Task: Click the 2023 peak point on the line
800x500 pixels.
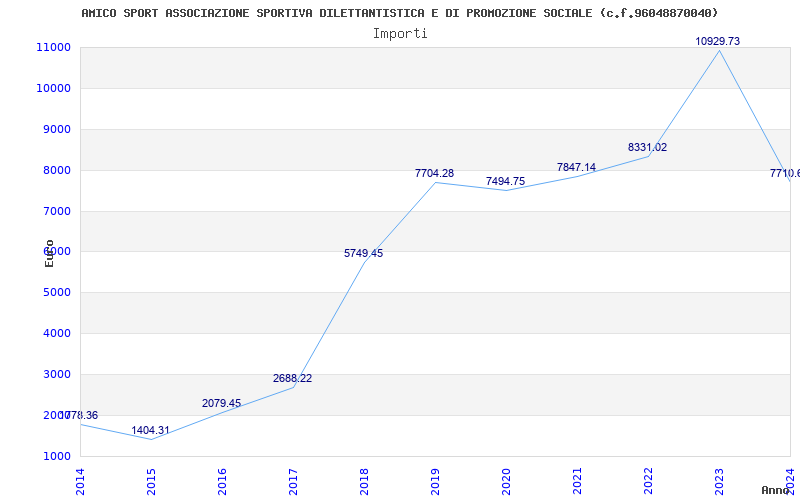Action: [719, 51]
